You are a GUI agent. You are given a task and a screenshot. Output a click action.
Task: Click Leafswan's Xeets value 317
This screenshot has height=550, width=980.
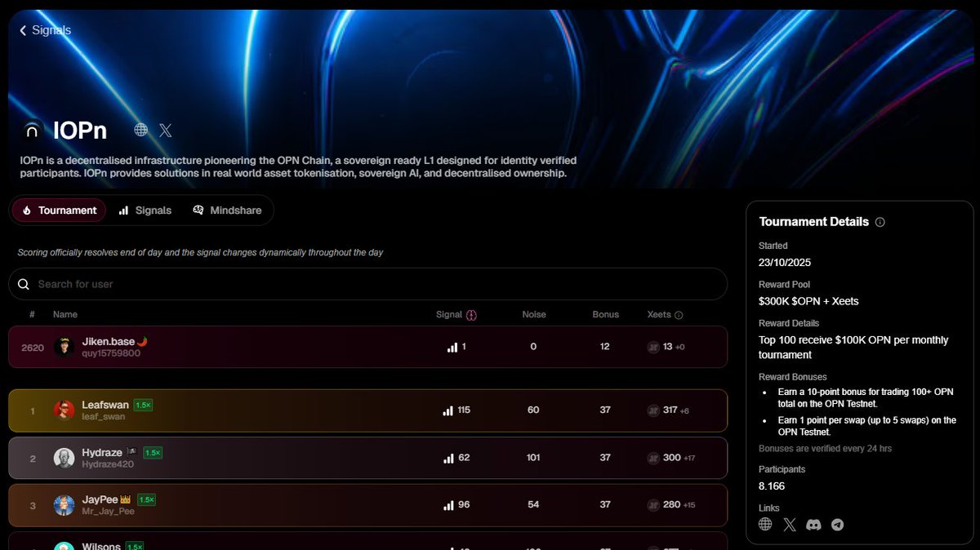pos(670,410)
